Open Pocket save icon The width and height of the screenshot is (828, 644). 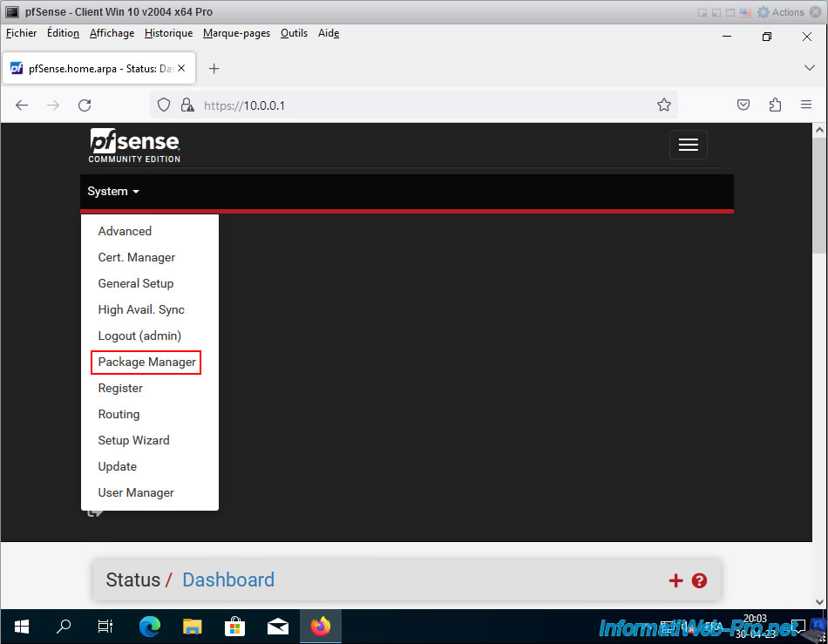[x=743, y=105]
